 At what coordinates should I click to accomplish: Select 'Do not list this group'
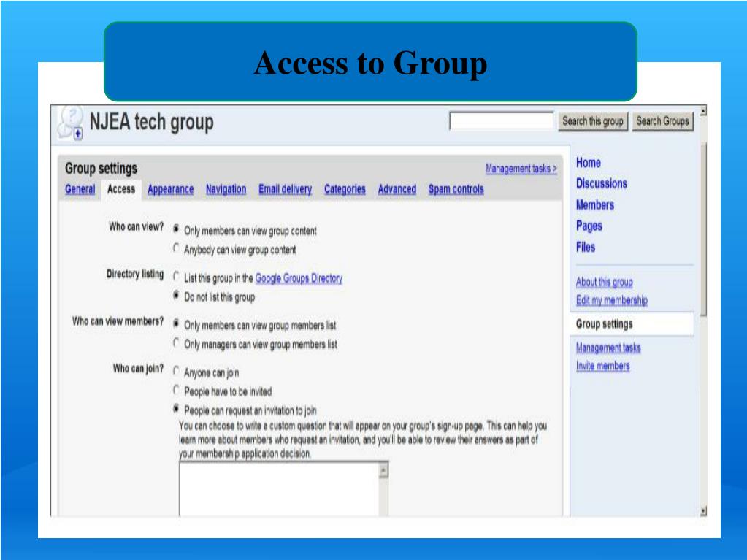[x=176, y=295]
